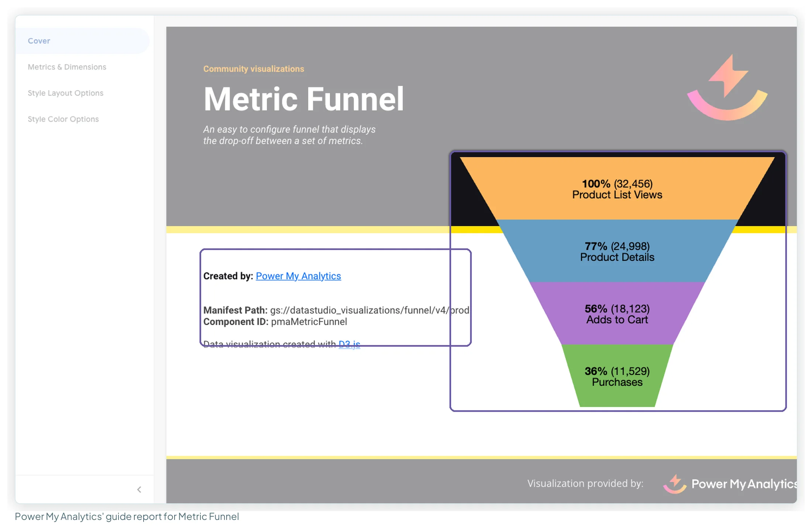Image resolution: width=812 pixels, height=531 pixels.
Task: Click the 'Community visualizations' heading text
Action: coord(254,69)
